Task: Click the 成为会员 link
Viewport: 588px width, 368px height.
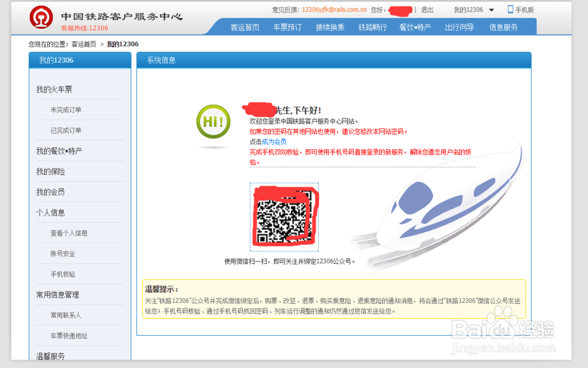Action: (x=274, y=142)
